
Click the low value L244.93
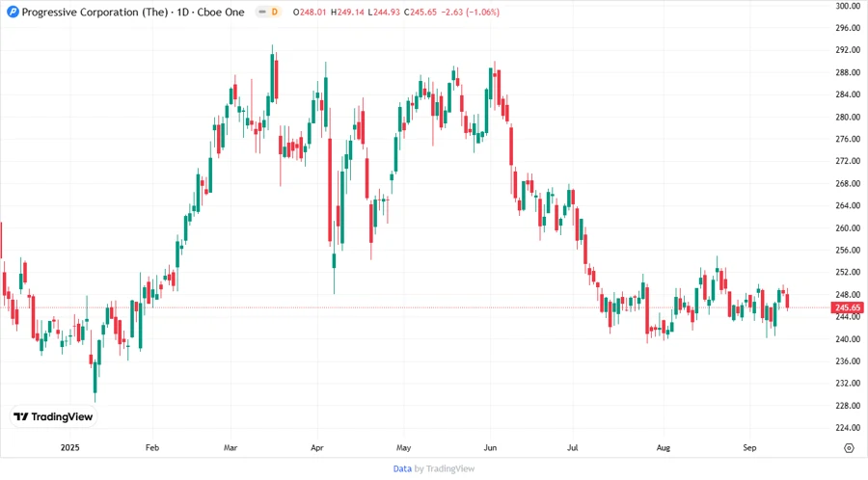click(x=384, y=13)
